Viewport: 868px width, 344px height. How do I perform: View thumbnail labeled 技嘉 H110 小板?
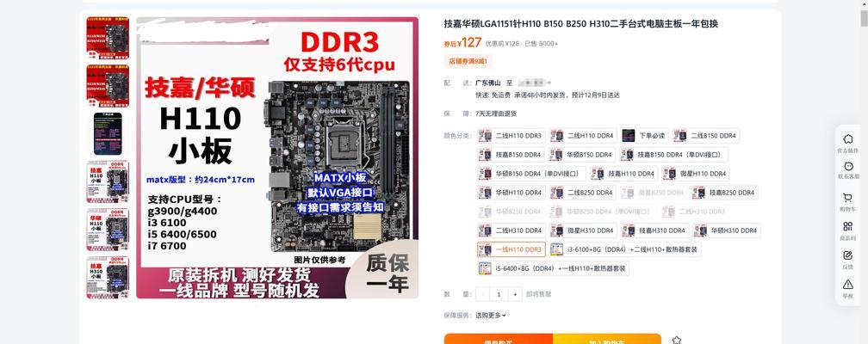[108, 181]
